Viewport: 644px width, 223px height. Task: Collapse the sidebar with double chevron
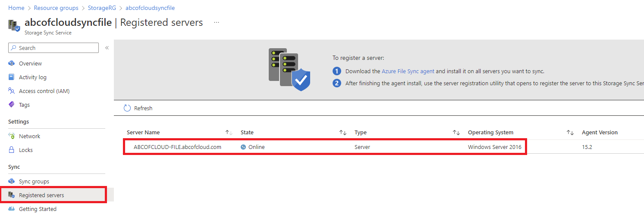point(107,48)
